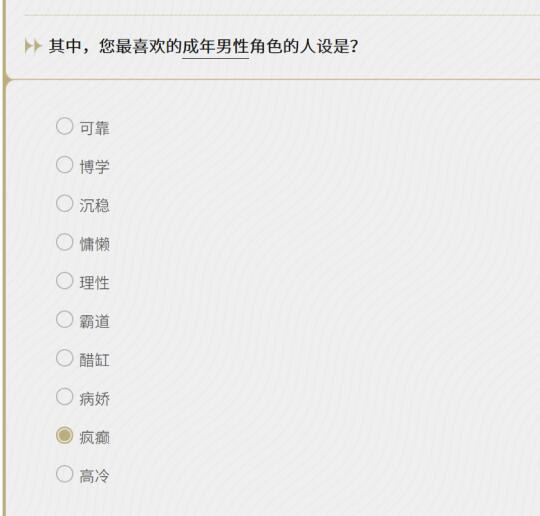Select the 霸道 radio option
The height and width of the screenshot is (516, 540).
64,319
